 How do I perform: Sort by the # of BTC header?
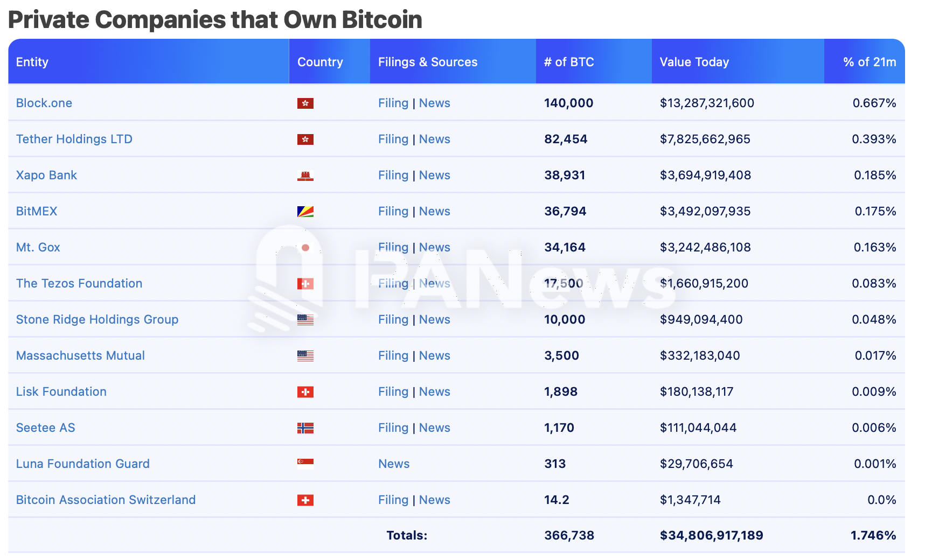(569, 62)
